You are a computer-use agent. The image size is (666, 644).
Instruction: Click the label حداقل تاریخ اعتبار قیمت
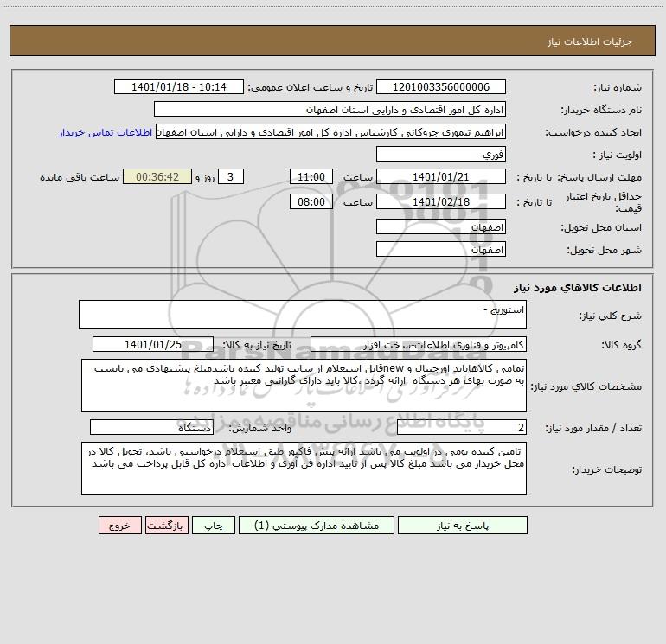(x=604, y=202)
